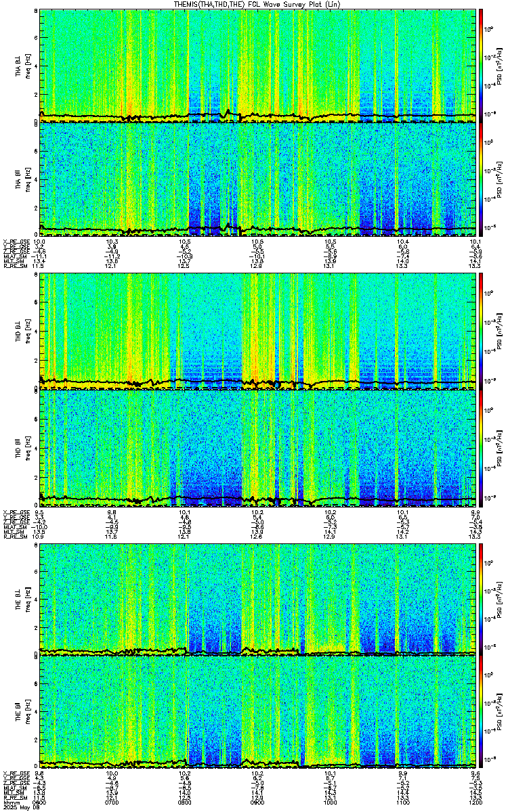Click the PSD color bar beside THD B-perpendicular panel

click(481, 331)
